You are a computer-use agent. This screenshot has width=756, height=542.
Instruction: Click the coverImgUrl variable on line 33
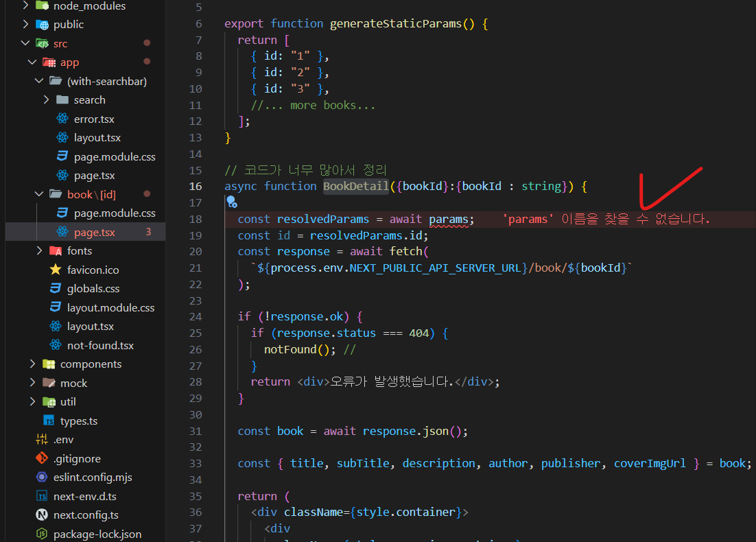(650, 463)
